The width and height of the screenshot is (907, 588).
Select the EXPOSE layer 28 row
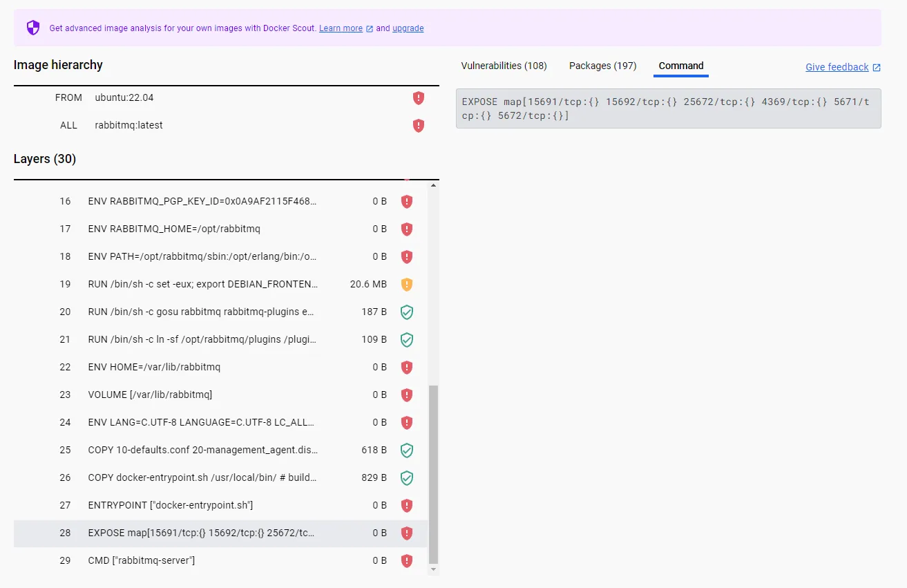207,533
